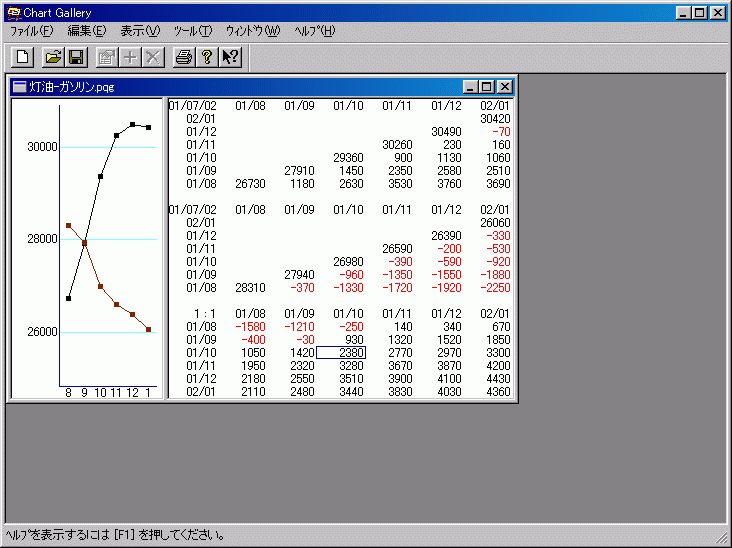The width and height of the screenshot is (732, 548).
Task: Click the New document toolbar icon
Action: tap(23, 57)
